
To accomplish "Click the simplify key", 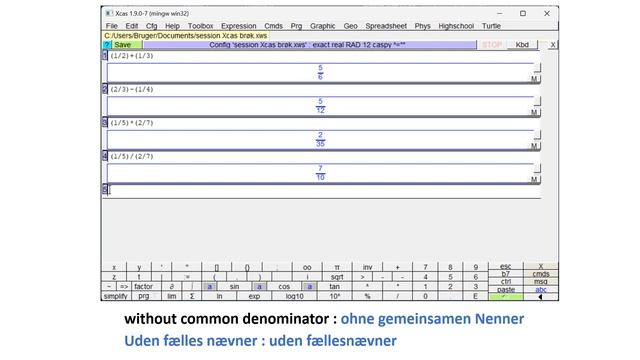I will [116, 296].
